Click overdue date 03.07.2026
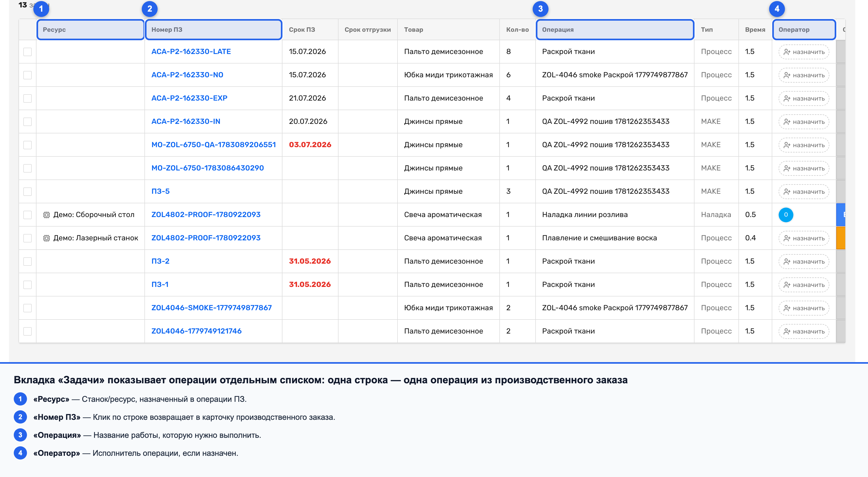The image size is (868, 477). tap(310, 145)
